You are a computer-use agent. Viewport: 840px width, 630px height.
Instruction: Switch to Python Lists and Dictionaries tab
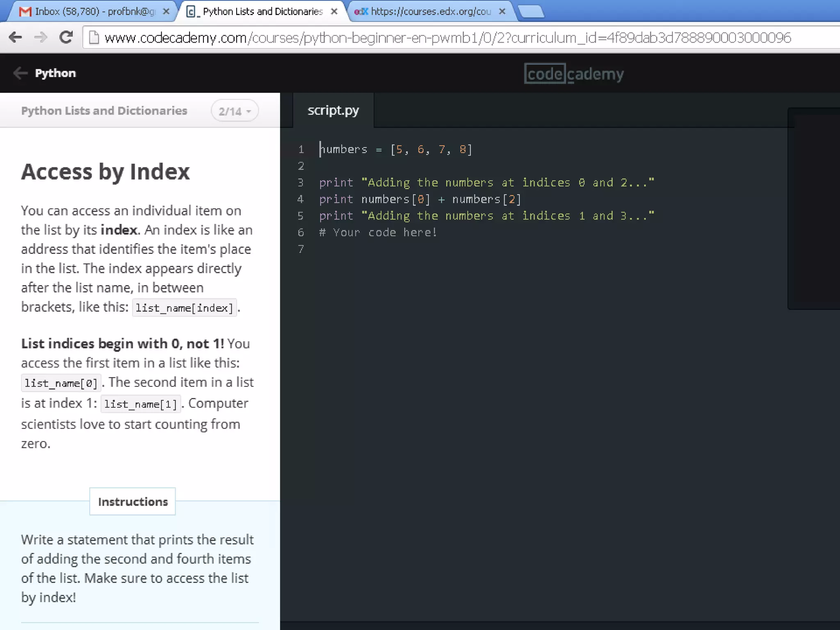(263, 11)
